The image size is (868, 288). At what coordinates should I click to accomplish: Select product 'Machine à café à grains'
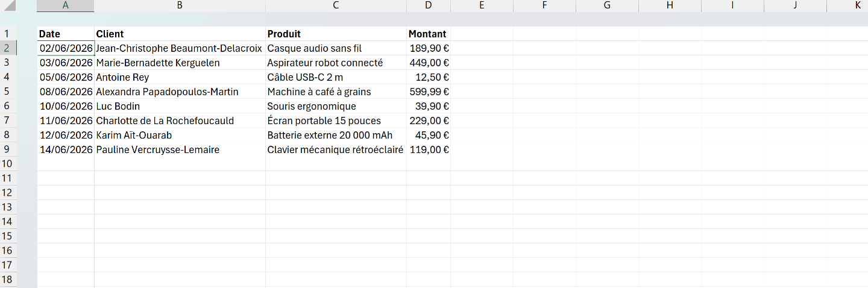(336, 92)
